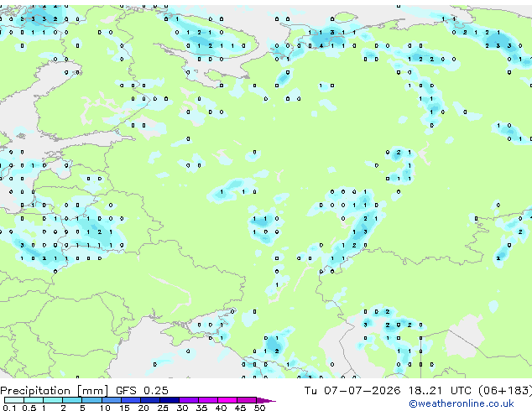Click the '35' legend scale value

pyautogui.click(x=201, y=408)
